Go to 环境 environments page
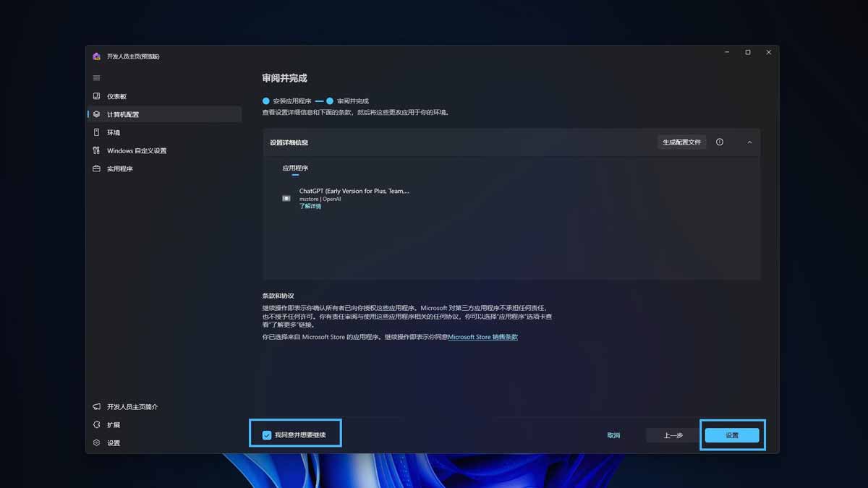The height and width of the screenshot is (488, 868). tap(114, 132)
